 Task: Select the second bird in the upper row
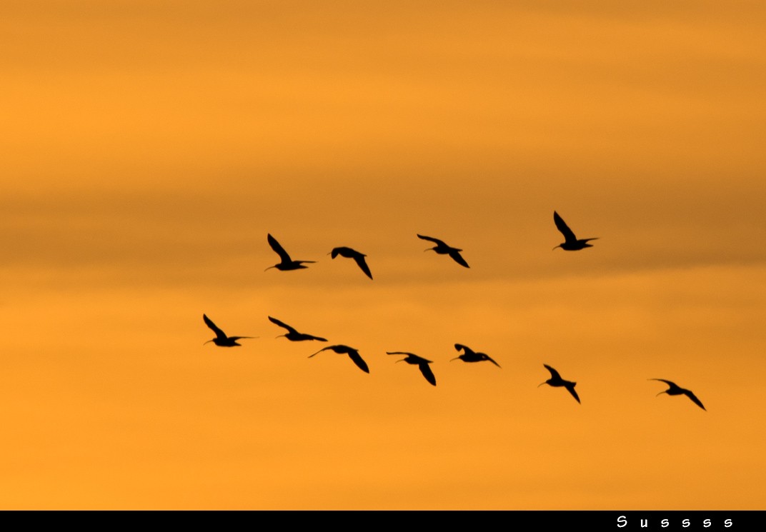352,257
